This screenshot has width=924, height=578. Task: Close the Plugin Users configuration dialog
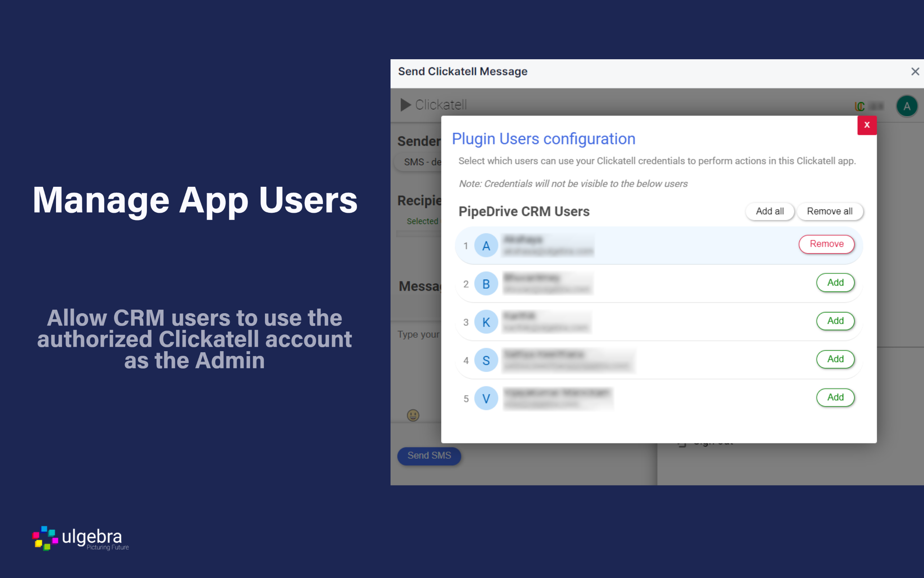click(x=867, y=125)
